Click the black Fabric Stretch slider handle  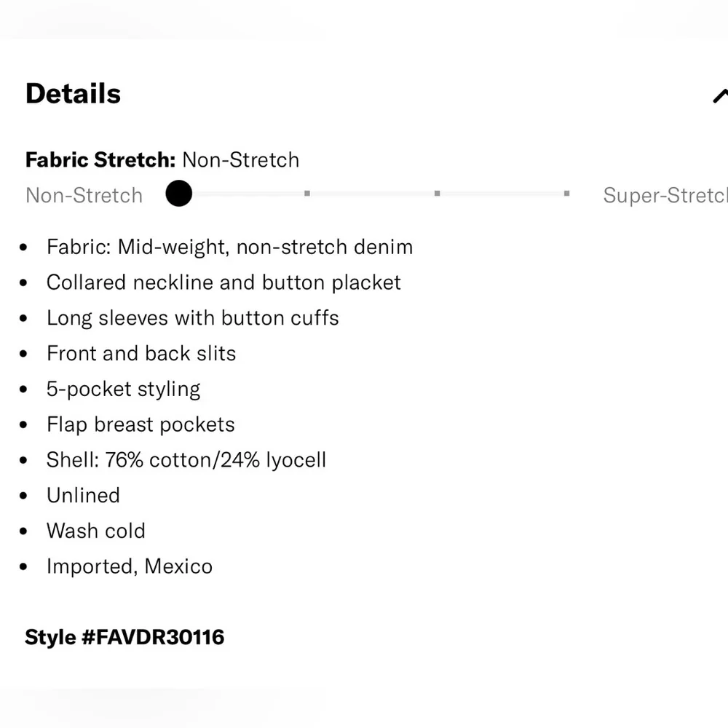(178, 194)
